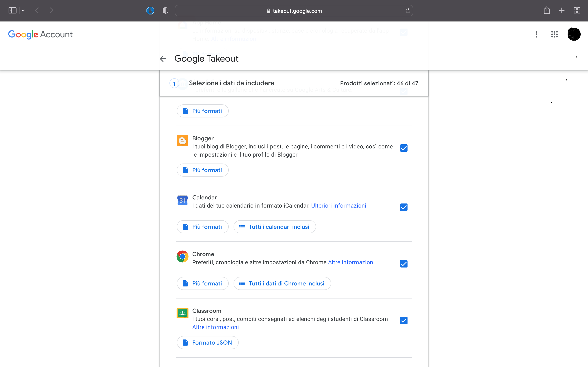Click the Calendar app icon
The width and height of the screenshot is (588, 367).
pyautogui.click(x=182, y=200)
